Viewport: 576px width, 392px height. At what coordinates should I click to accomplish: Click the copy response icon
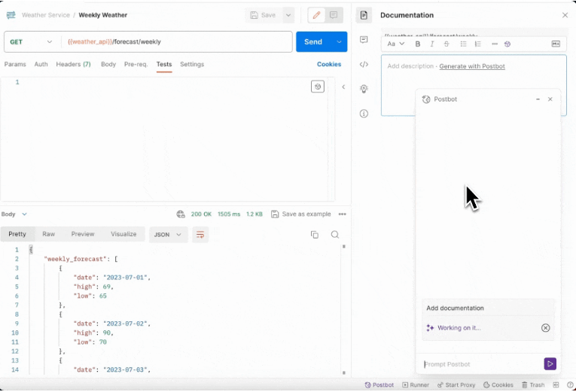pos(315,235)
